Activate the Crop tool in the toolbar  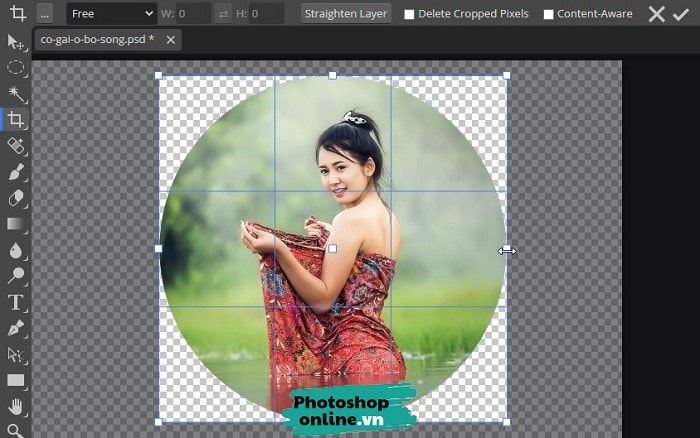coord(16,120)
